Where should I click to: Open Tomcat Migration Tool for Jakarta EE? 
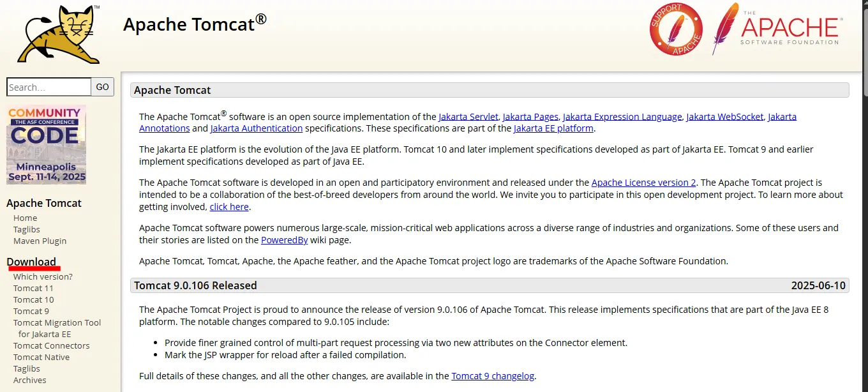tap(57, 329)
